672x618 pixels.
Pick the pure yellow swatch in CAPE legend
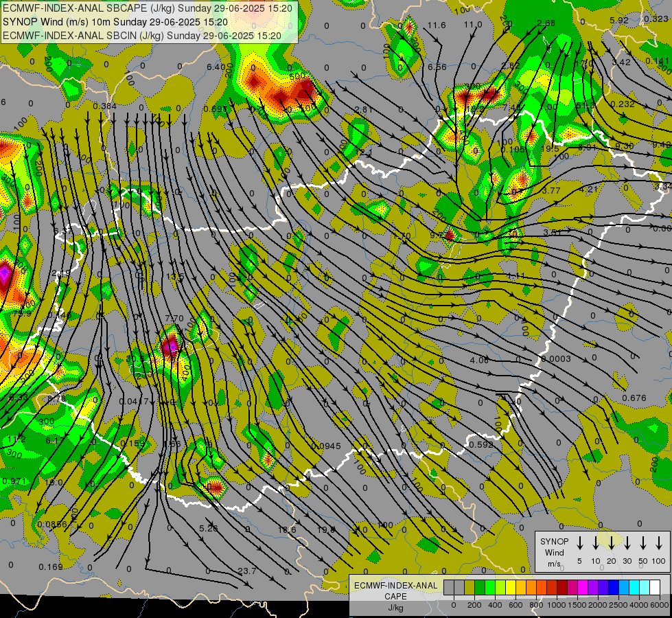[511, 588]
